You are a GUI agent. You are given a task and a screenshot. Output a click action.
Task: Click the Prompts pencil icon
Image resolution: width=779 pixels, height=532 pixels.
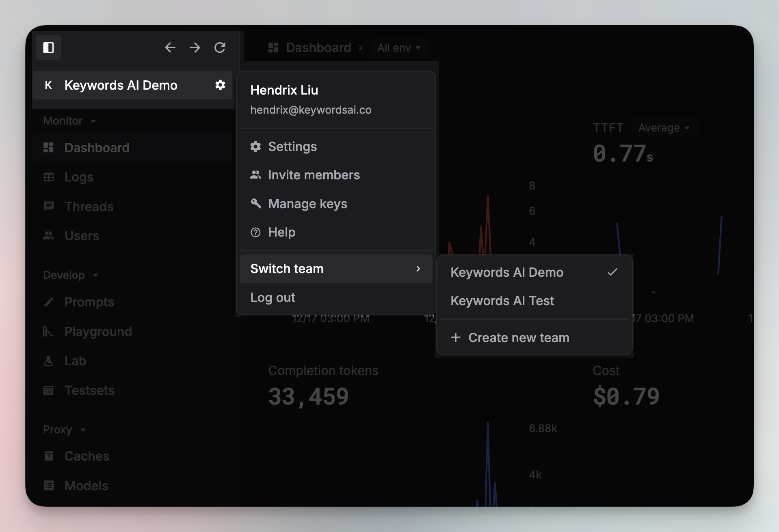pyautogui.click(x=48, y=302)
